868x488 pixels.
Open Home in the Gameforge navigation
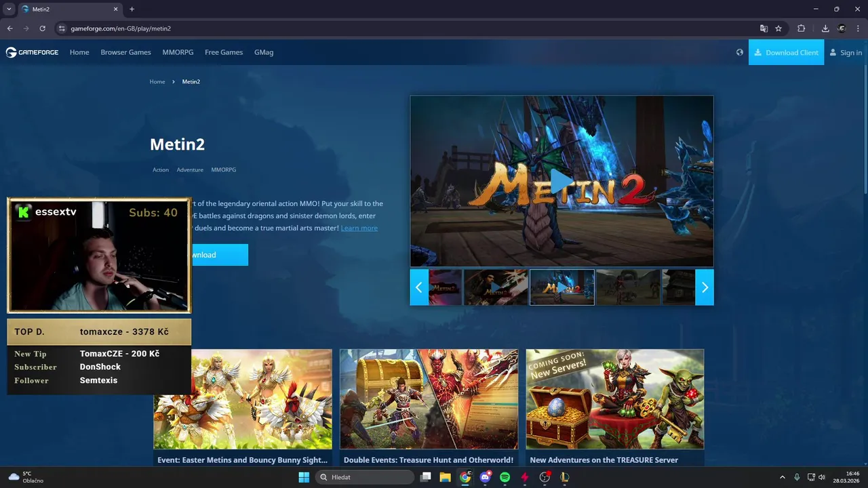[79, 52]
